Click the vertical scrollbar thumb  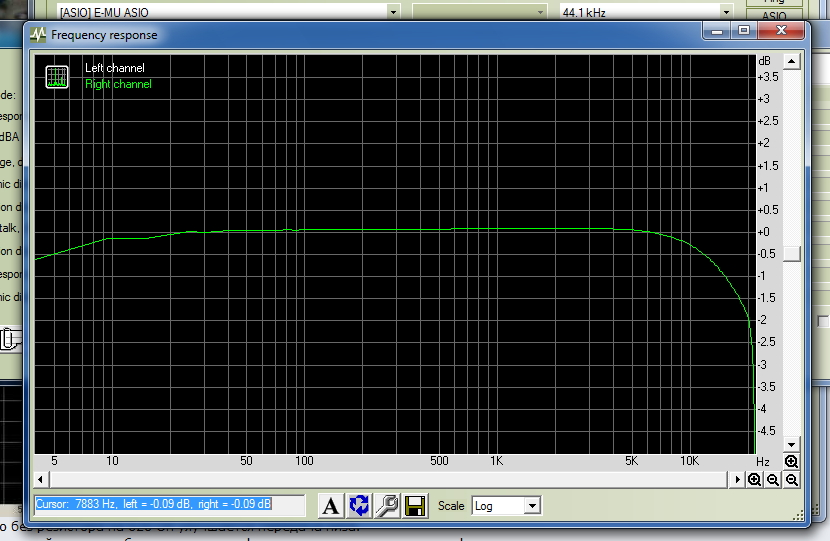[791, 254]
